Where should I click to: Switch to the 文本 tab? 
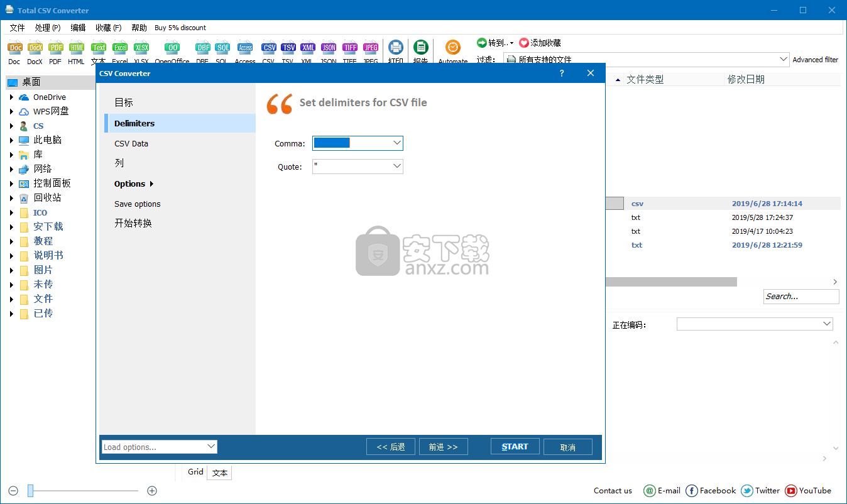tap(220, 473)
